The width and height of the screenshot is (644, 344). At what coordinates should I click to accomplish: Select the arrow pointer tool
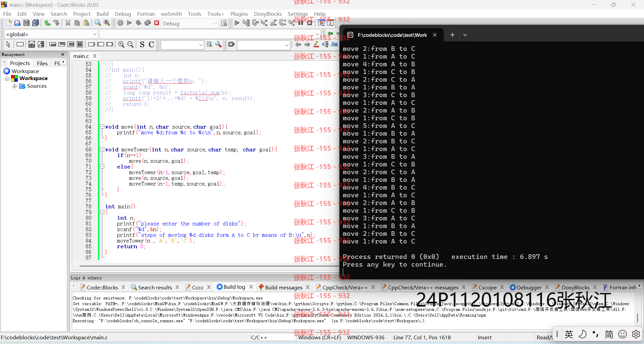pyautogui.click(x=8, y=45)
